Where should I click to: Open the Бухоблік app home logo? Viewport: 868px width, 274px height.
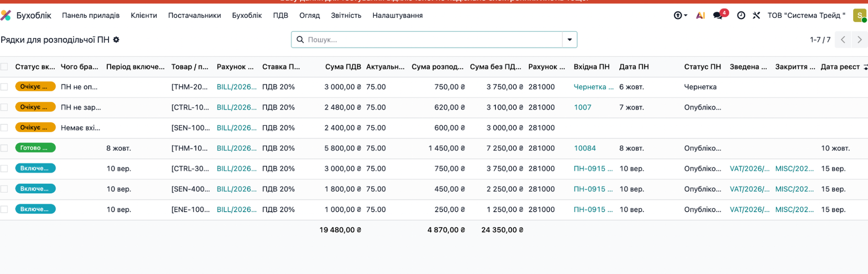[5, 15]
